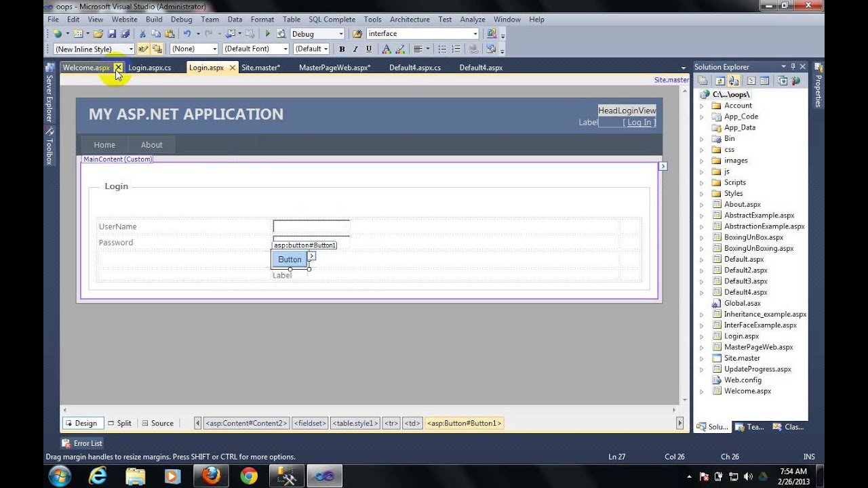This screenshot has width=868, height=488.
Task: Open Firefox from the taskbar
Action: 211,476
